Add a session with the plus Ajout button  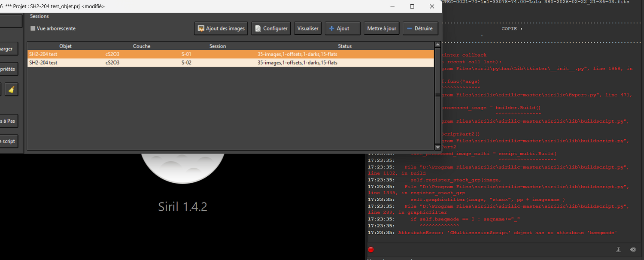pos(343,28)
